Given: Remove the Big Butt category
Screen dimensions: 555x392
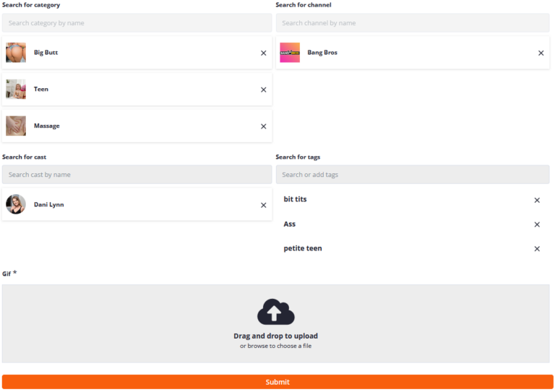Looking at the screenshot, I should coord(263,53).
